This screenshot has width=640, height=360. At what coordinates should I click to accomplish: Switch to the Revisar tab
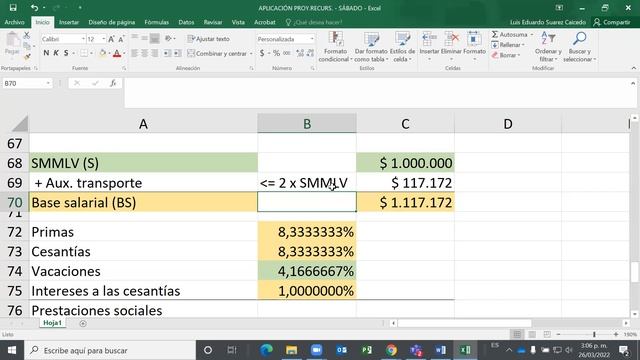[213, 22]
